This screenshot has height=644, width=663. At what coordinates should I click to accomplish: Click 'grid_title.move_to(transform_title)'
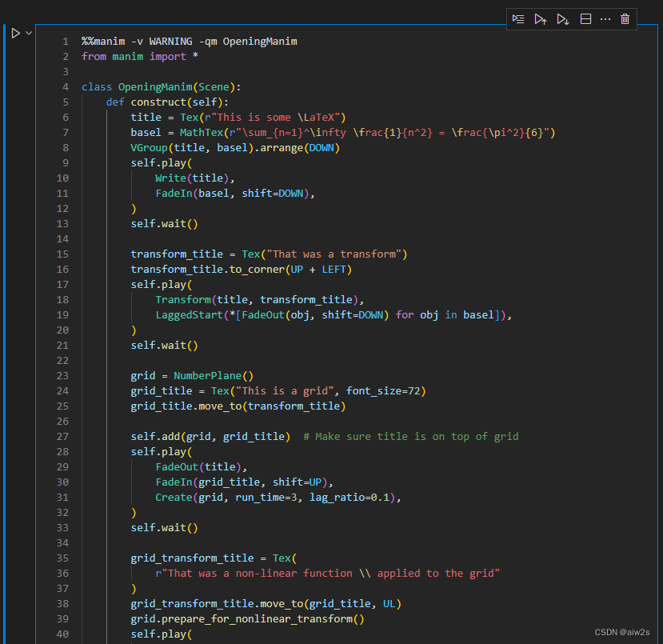point(238,406)
